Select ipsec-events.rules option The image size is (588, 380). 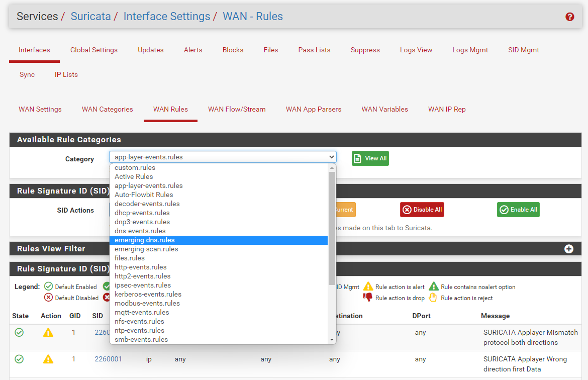219,285
